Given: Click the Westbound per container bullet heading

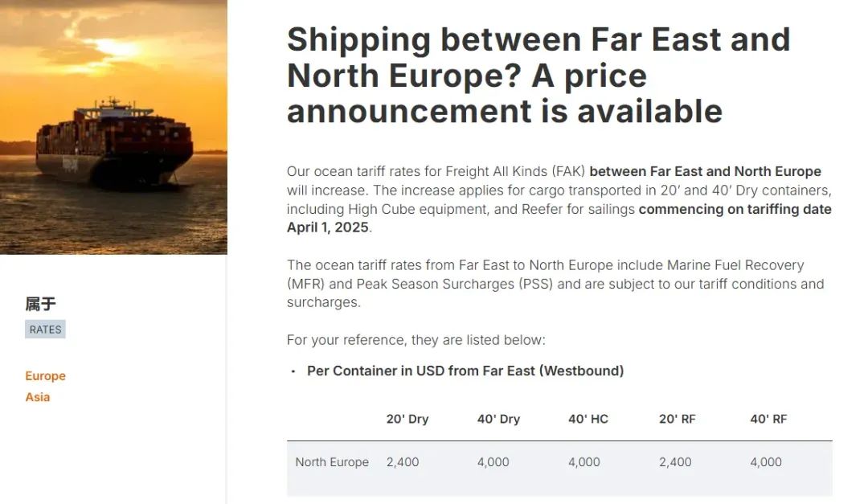Looking at the screenshot, I should [465, 371].
